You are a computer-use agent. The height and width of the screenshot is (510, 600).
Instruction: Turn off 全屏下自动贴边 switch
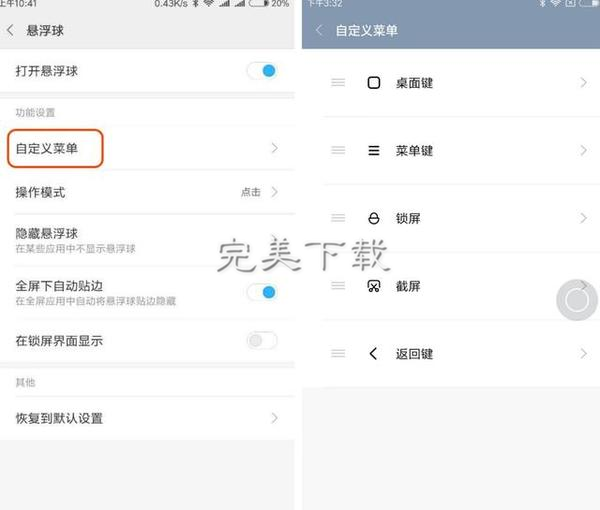click(x=262, y=292)
